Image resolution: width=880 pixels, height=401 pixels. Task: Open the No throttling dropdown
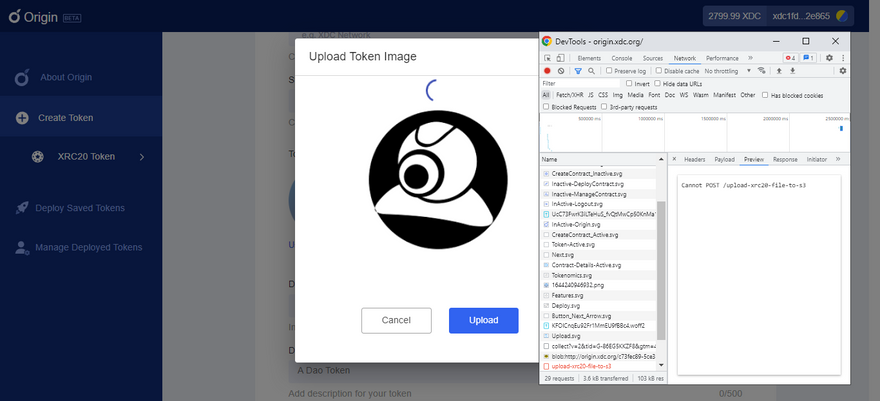(730, 71)
